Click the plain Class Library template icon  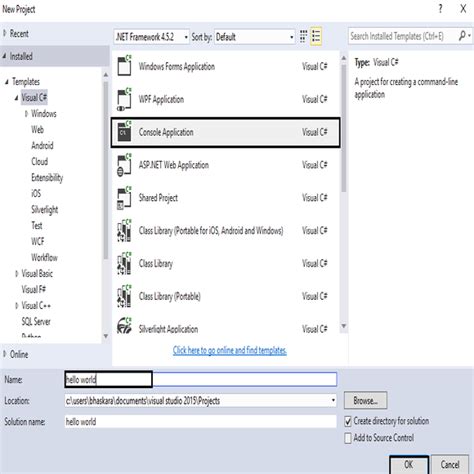click(124, 263)
